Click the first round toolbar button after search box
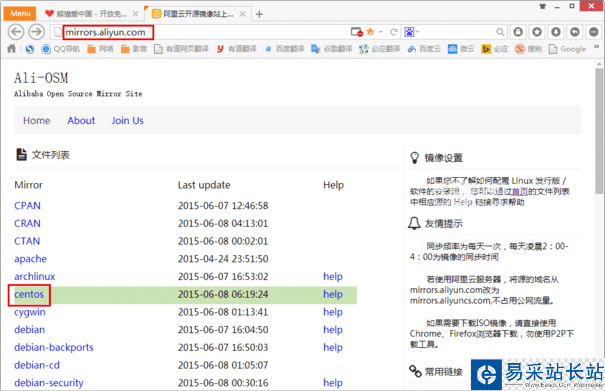This screenshot has width=605, height=391. click(518, 32)
